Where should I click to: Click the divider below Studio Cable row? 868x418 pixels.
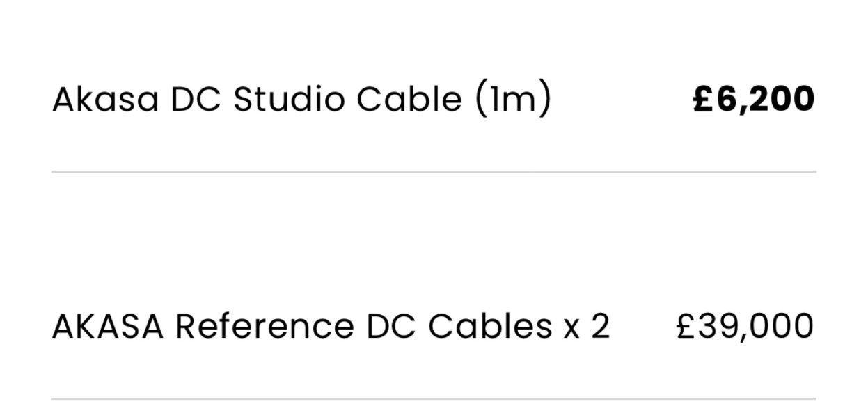coord(433,171)
